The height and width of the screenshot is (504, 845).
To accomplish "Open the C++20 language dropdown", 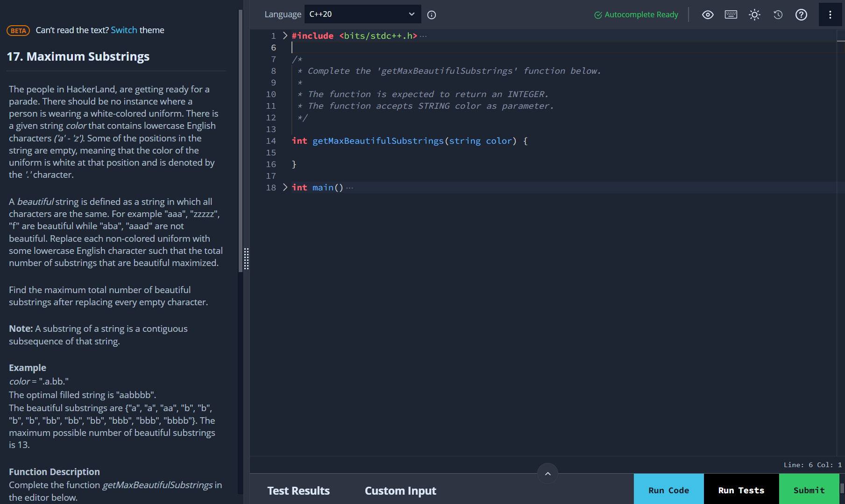I will point(362,14).
